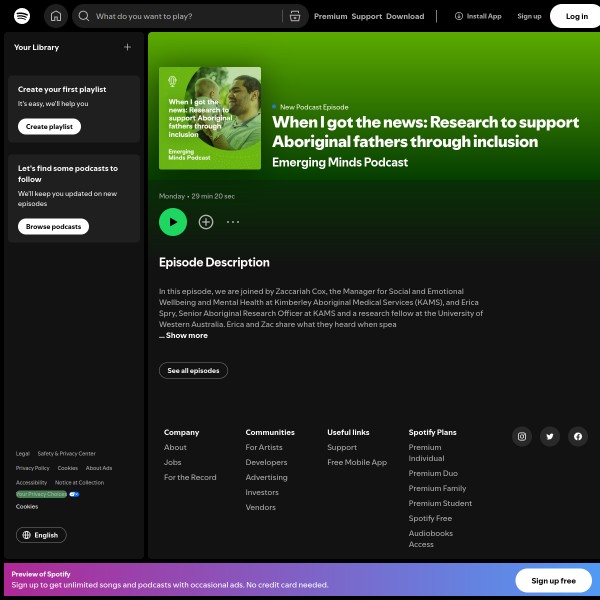Open Premium in top navigation
This screenshot has height=600, width=600.
pyautogui.click(x=330, y=16)
